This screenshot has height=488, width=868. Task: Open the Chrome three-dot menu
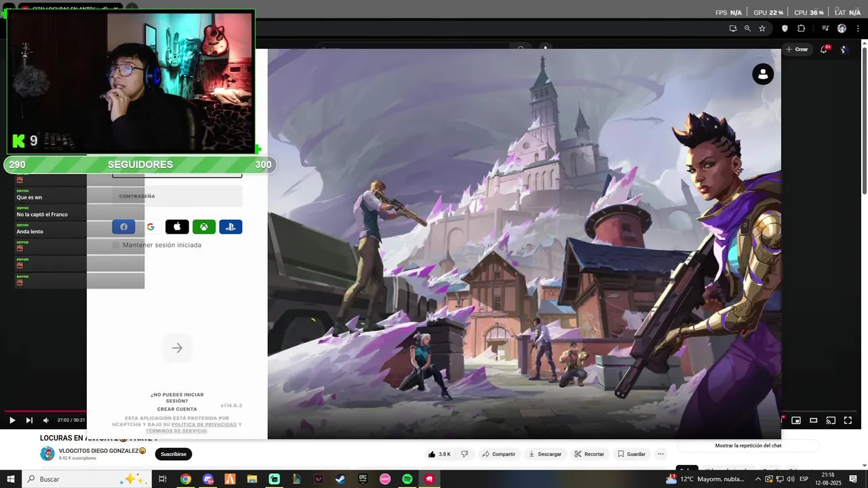(x=857, y=28)
